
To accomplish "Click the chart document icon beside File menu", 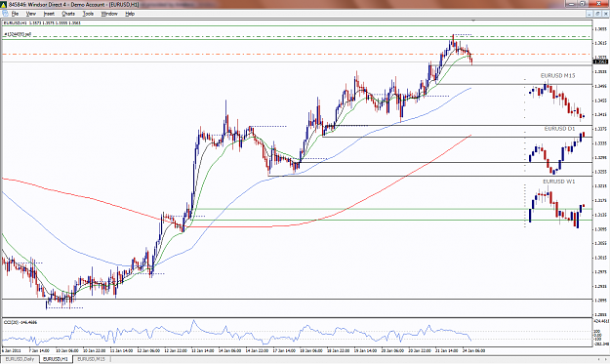I will click(x=5, y=14).
